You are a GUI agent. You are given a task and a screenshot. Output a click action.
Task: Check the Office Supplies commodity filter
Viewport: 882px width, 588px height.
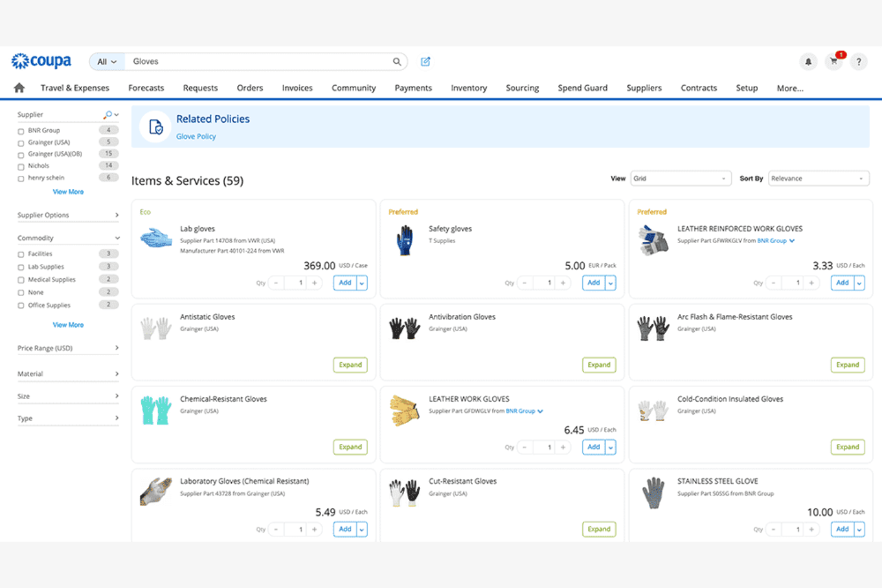(x=21, y=306)
